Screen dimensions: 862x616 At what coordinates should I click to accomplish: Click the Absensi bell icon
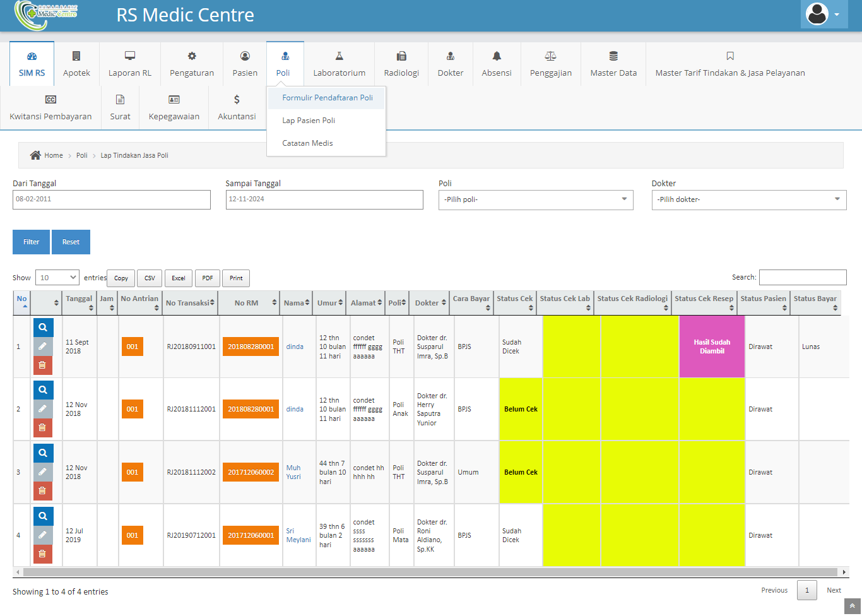point(497,56)
